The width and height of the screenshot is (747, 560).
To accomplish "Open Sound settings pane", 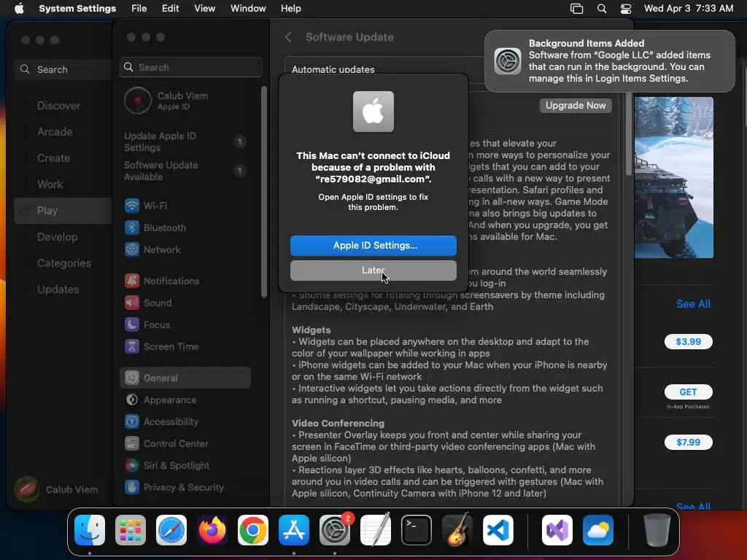I will [x=185, y=303].
